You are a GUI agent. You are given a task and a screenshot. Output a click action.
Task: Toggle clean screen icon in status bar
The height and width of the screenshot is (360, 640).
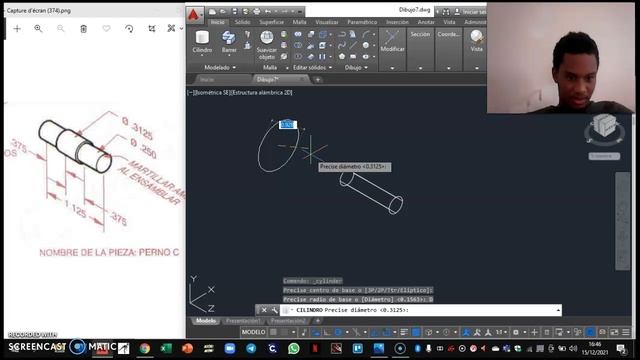614,332
